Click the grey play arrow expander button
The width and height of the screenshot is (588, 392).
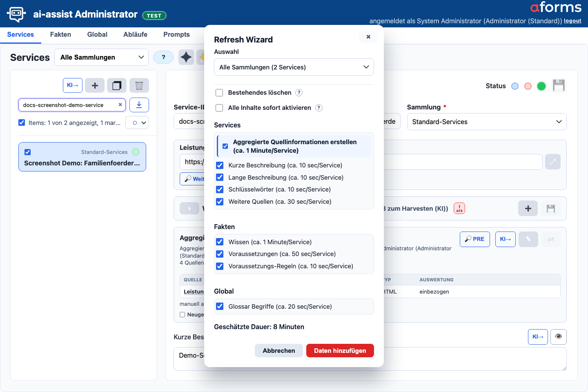189,208
